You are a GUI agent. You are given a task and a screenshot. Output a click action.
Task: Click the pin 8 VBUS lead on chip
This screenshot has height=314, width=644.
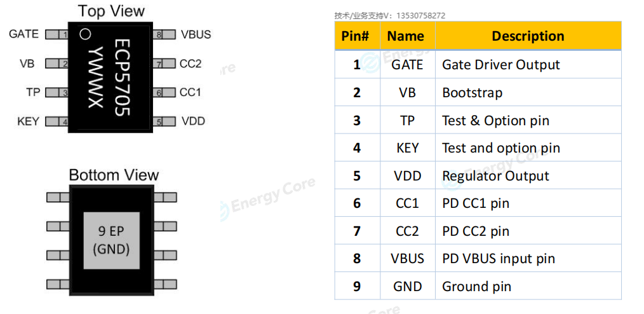164,34
